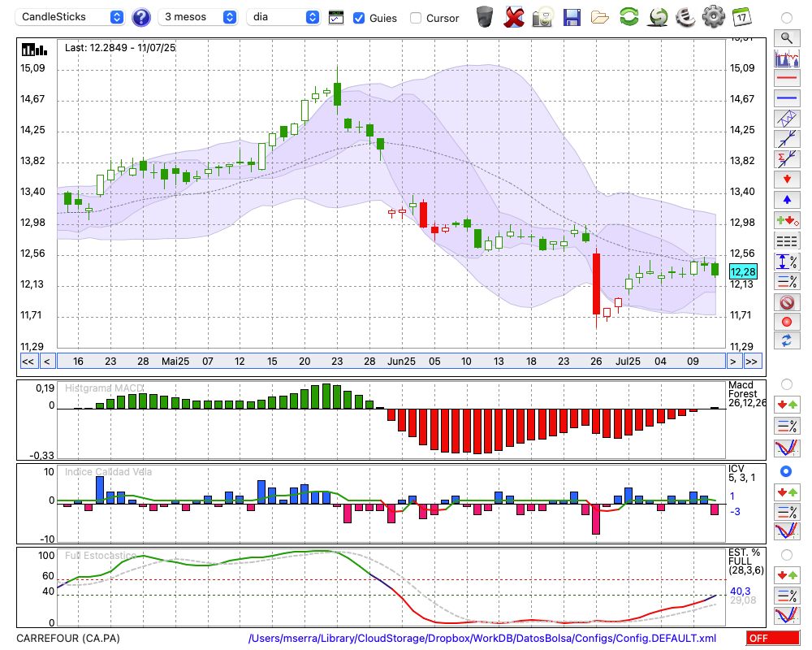The image size is (812, 650).
Task: Click the blue up arrow marker tool
Action: click(x=787, y=200)
